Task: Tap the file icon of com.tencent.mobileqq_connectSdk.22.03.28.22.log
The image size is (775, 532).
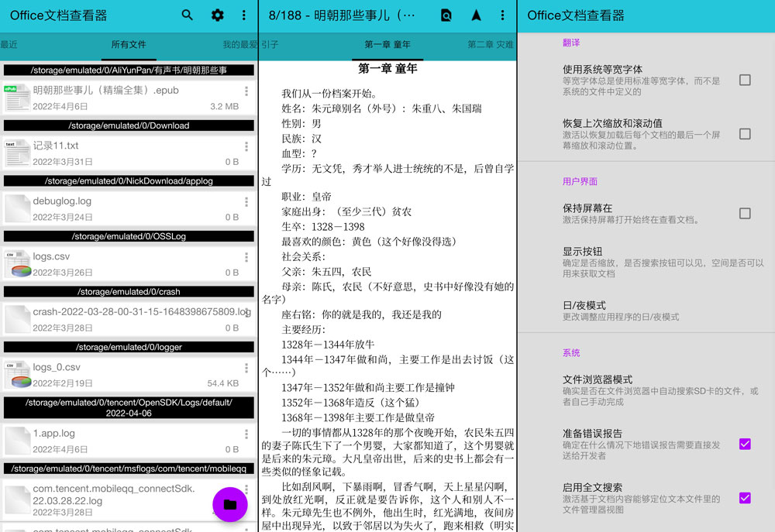Action: [x=17, y=500]
